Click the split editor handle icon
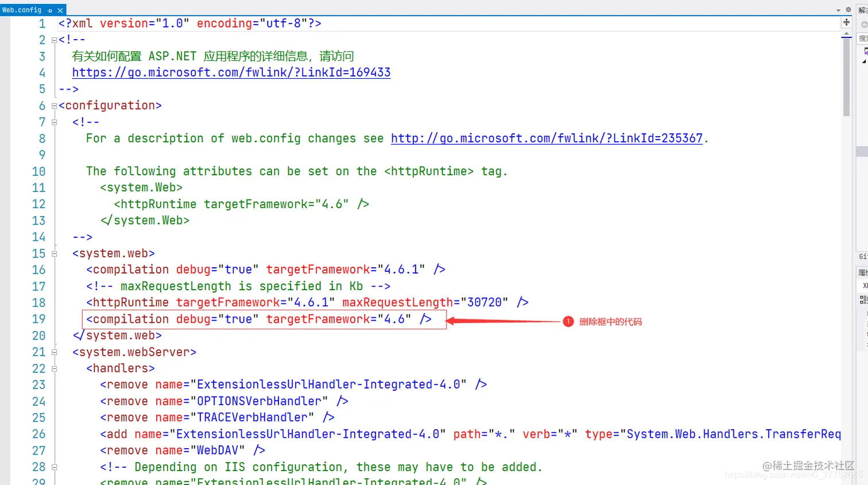Image resolution: width=868 pixels, height=485 pixels. 846,22
